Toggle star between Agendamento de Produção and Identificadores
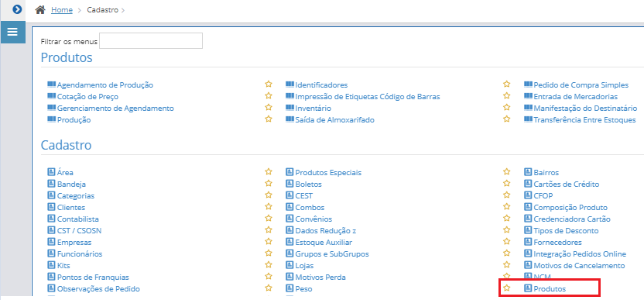 tap(269, 84)
